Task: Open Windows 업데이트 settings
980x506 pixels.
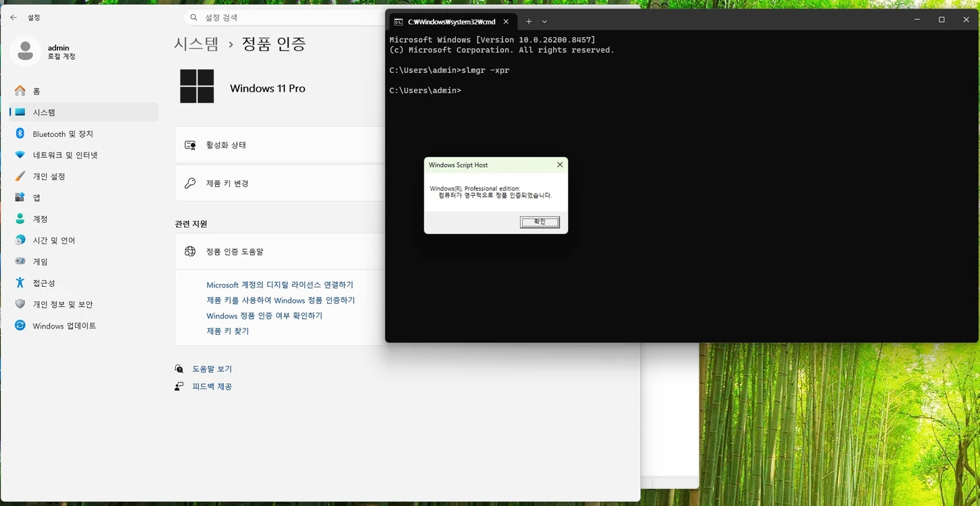Action: coord(84,325)
